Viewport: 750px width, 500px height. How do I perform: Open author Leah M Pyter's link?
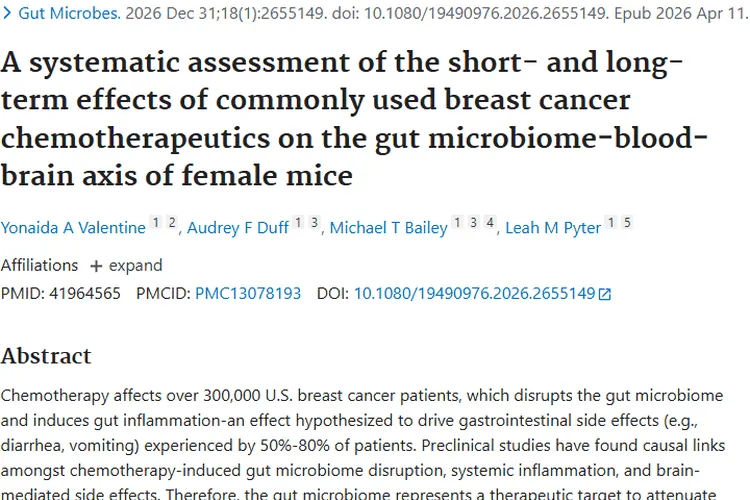coord(553,228)
